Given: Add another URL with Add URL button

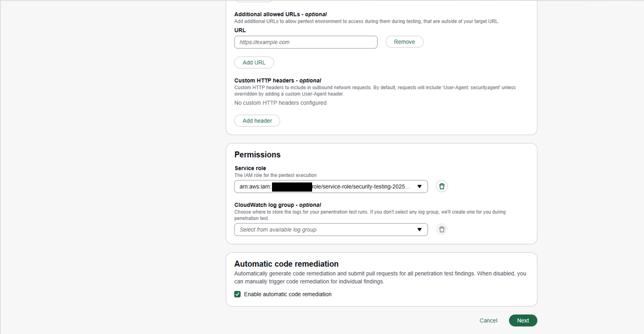Looking at the screenshot, I should coord(254,62).
